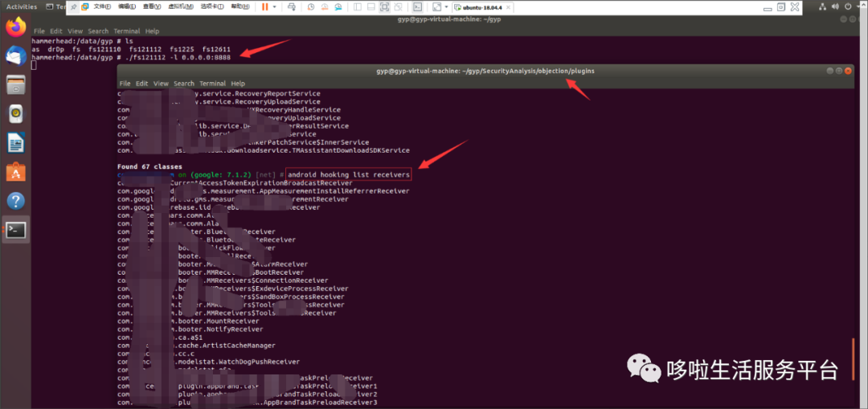Viewport: 868px width, 409px height.
Task: Open the Files manager dock icon
Action: click(16, 84)
